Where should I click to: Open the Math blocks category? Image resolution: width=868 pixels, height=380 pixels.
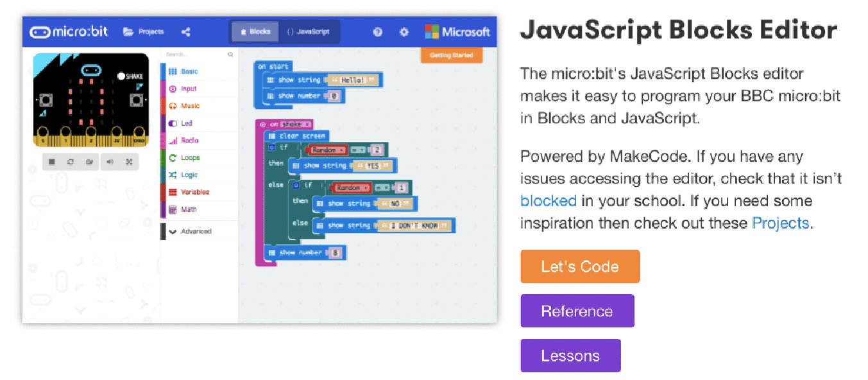(199, 209)
